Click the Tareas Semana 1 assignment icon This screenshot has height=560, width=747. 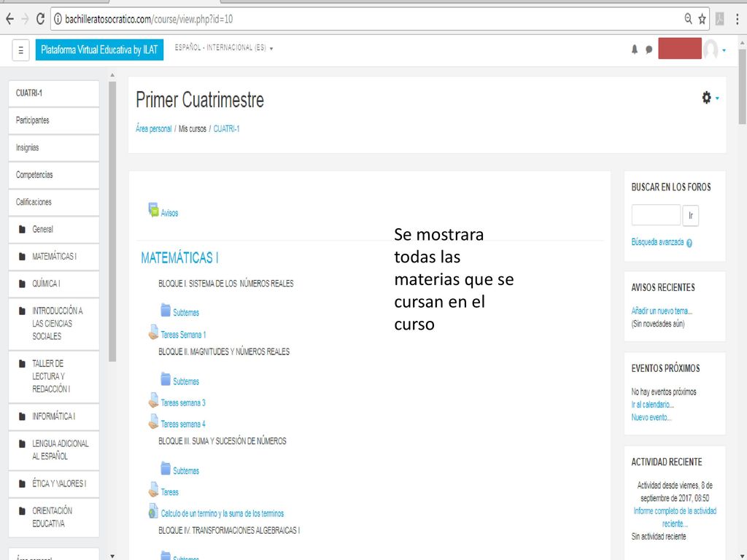[x=153, y=332]
